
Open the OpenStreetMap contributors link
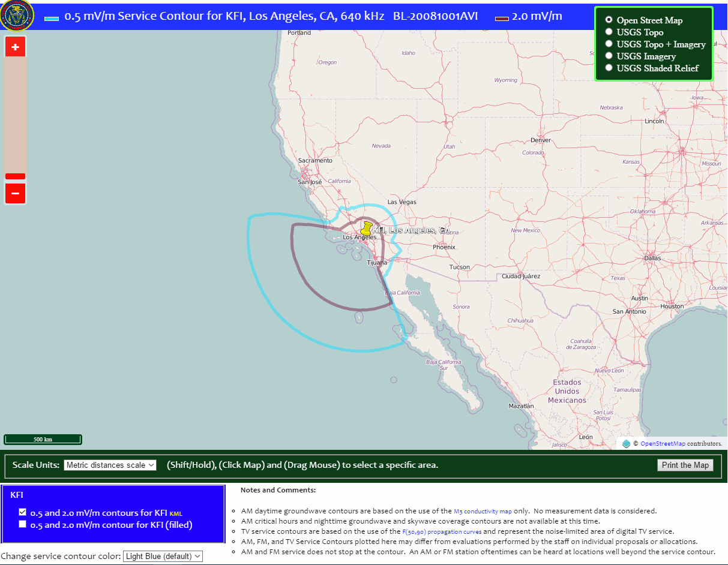[663, 443]
